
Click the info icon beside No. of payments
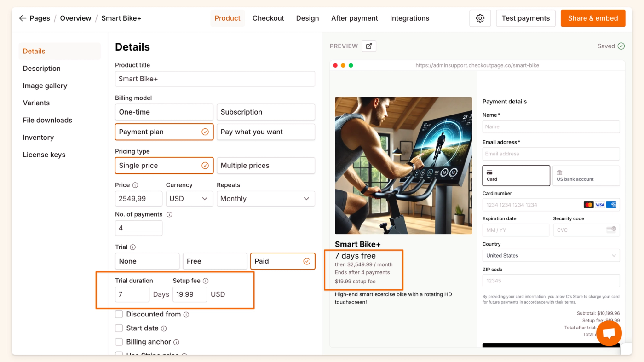[169, 214]
